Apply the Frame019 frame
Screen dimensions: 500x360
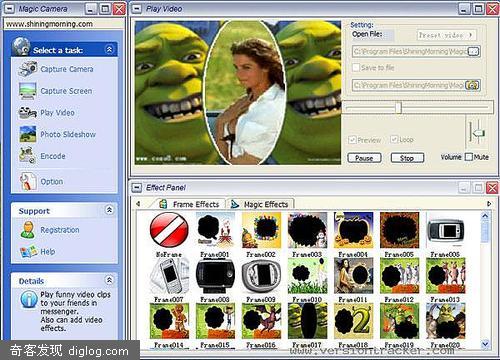[399, 321]
